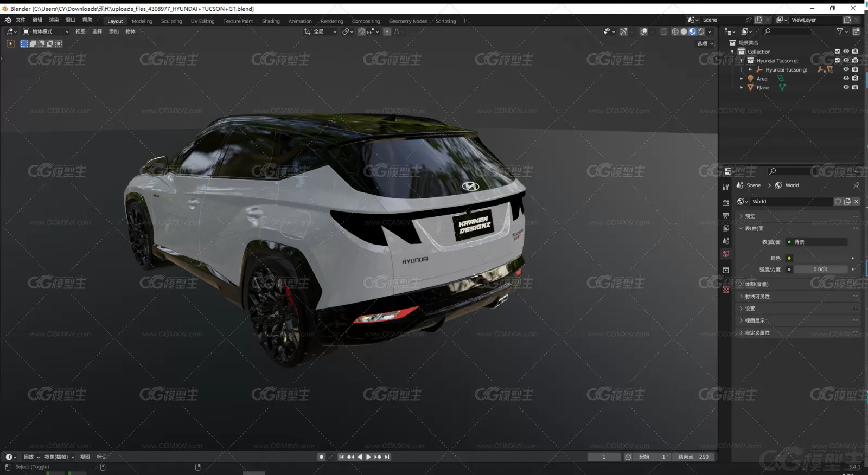Pin the Properties editor context
The image size is (868, 475).
pos(856,185)
